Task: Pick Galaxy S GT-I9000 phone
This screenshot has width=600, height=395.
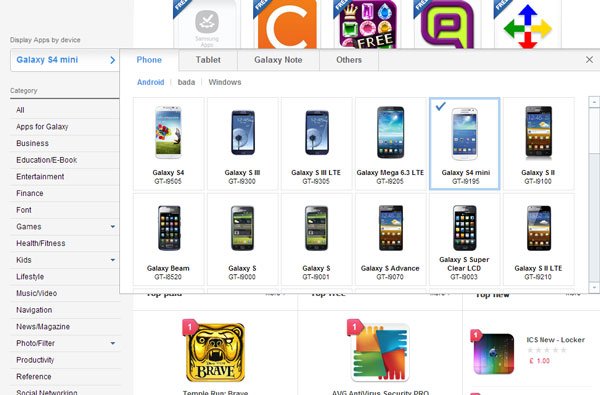Action: click(x=243, y=239)
